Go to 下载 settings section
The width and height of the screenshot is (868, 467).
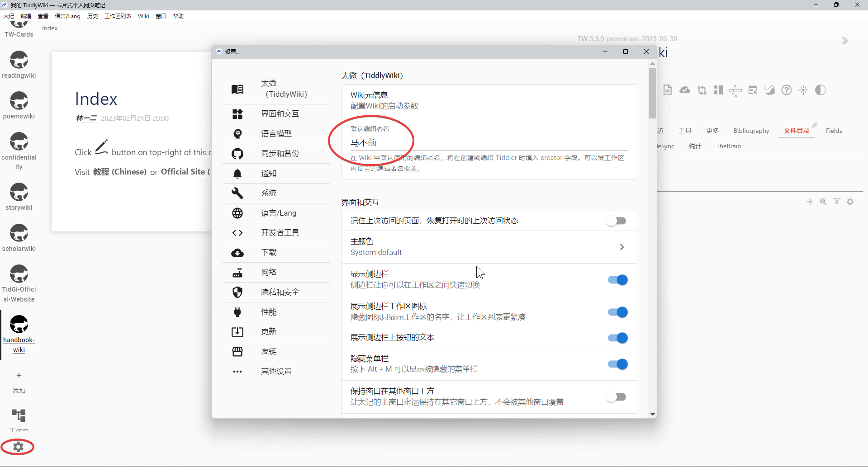point(276,253)
